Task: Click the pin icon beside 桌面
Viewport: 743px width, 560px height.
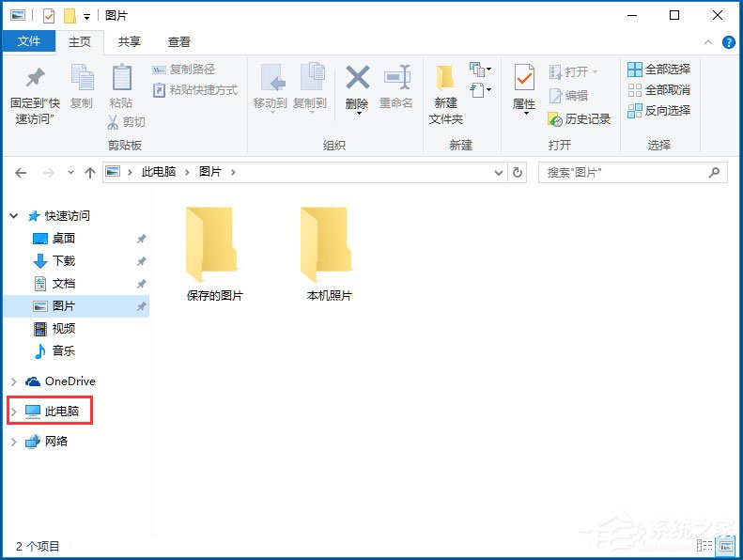Action: 141,239
